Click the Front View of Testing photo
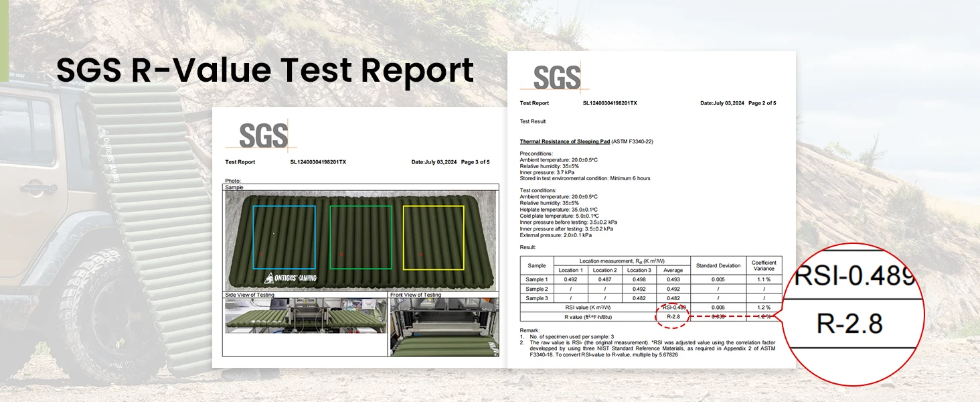 point(444,326)
